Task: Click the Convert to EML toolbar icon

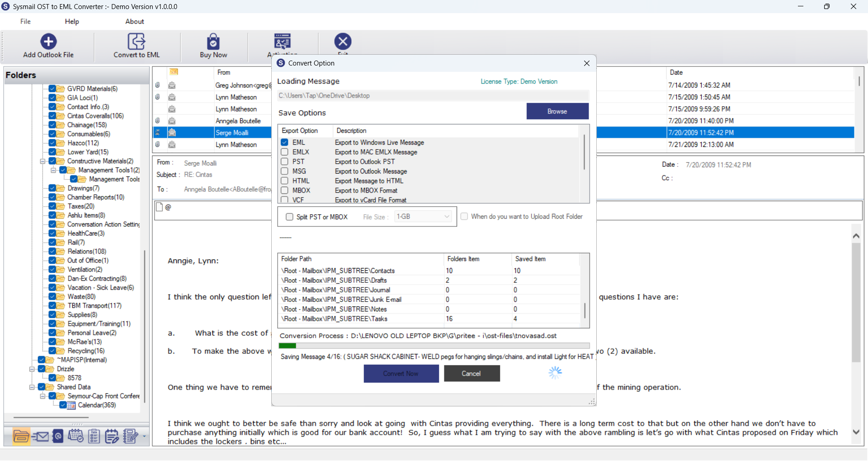Action: [x=136, y=42]
